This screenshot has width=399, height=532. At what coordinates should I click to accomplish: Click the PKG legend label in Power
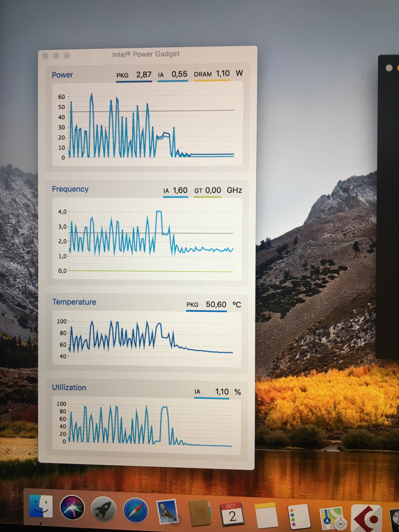coord(122,75)
